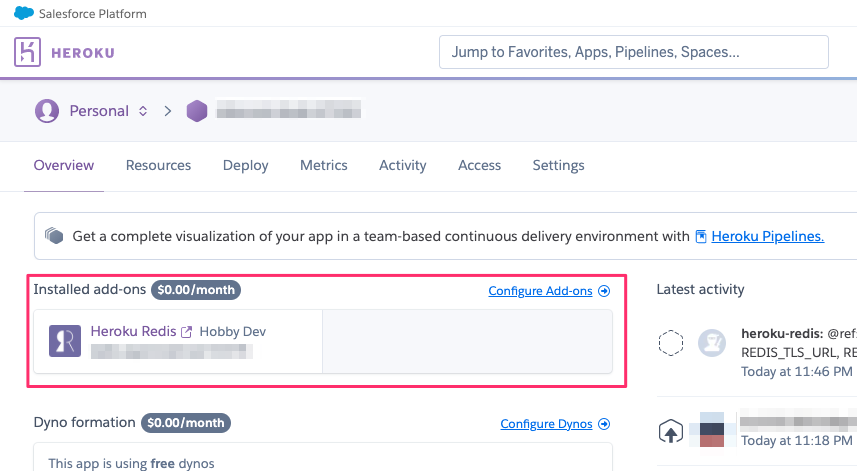Image resolution: width=857 pixels, height=471 pixels.
Task: Click the pipelines hexagon stack icon in banner
Action: [54, 236]
